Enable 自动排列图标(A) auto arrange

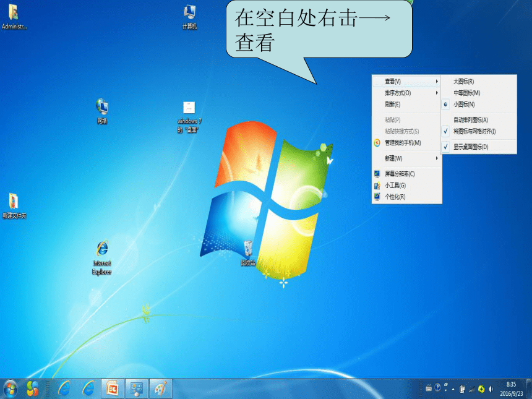pos(479,120)
